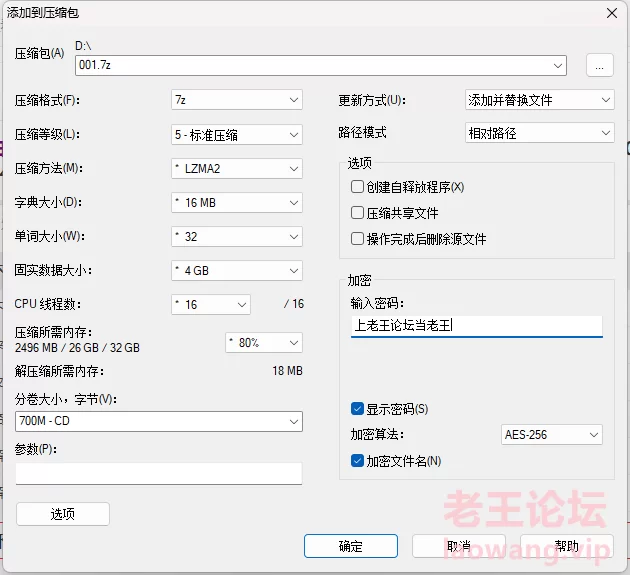
Task: Expand the update mode dropdown
Action: tap(539, 100)
